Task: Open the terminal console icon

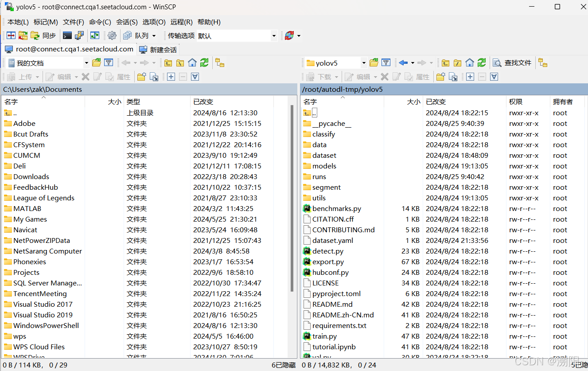Action: pyautogui.click(x=67, y=35)
